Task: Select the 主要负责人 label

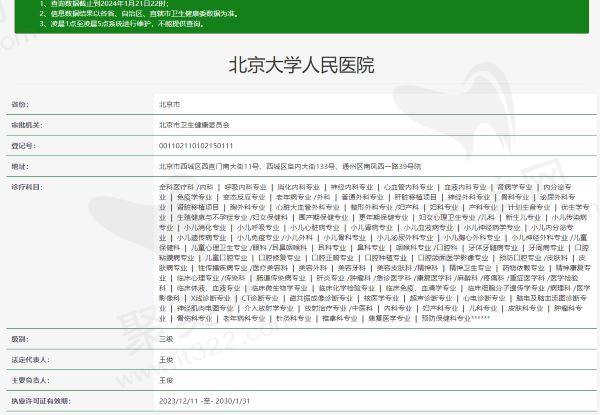Action: 30,380
